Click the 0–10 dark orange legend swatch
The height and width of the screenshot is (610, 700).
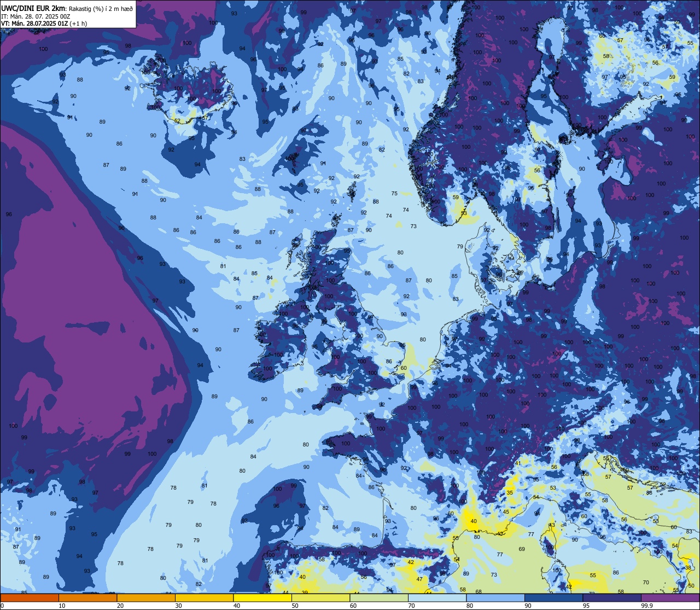click(x=30, y=598)
